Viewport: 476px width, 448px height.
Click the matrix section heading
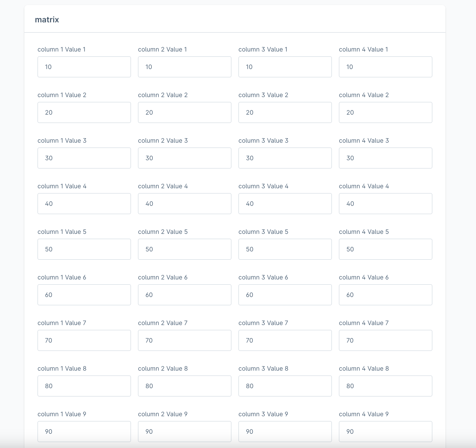point(47,20)
